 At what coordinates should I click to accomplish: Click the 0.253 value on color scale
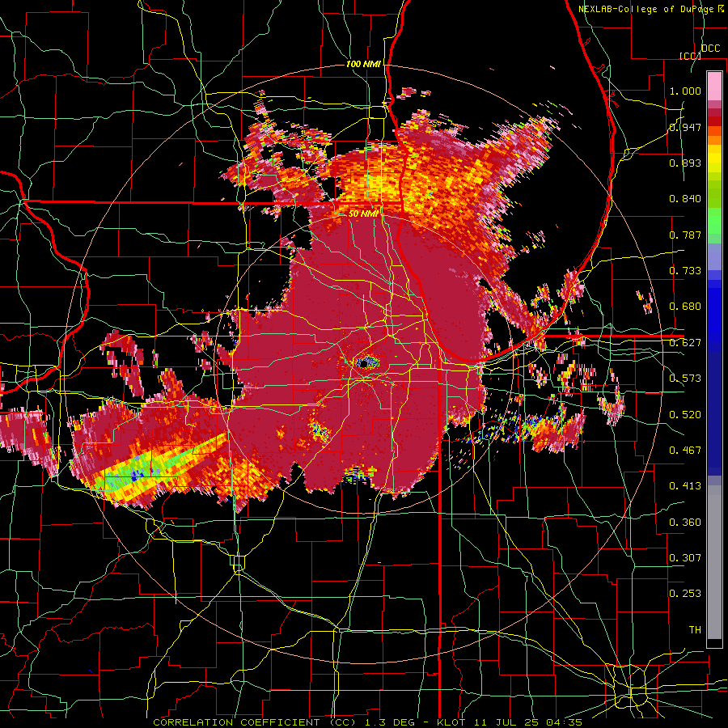(x=685, y=594)
